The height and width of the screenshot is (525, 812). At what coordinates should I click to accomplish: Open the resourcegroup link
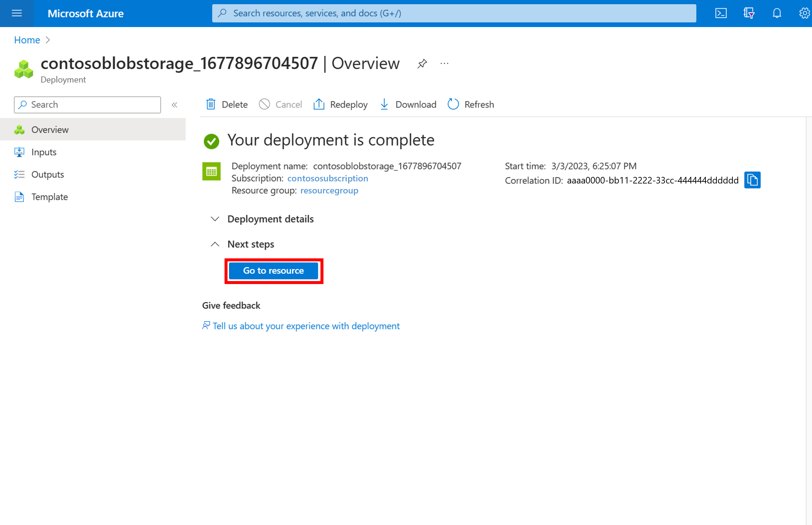pos(329,190)
